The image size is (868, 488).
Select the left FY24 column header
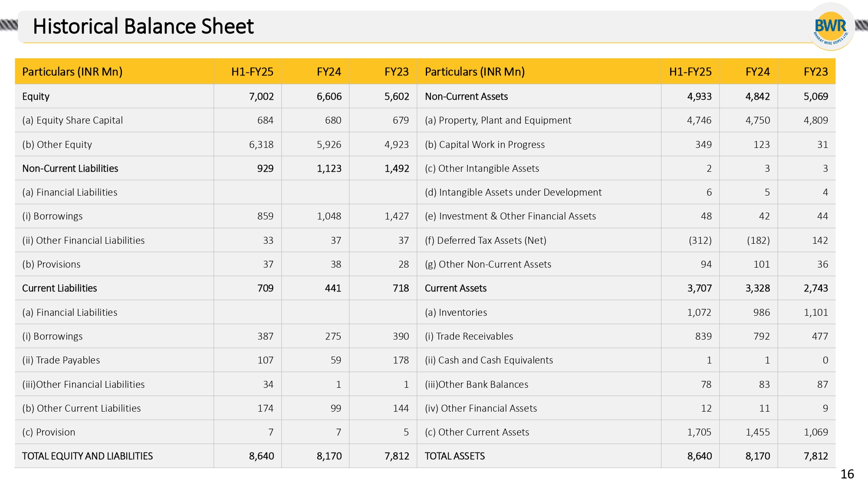click(x=329, y=72)
